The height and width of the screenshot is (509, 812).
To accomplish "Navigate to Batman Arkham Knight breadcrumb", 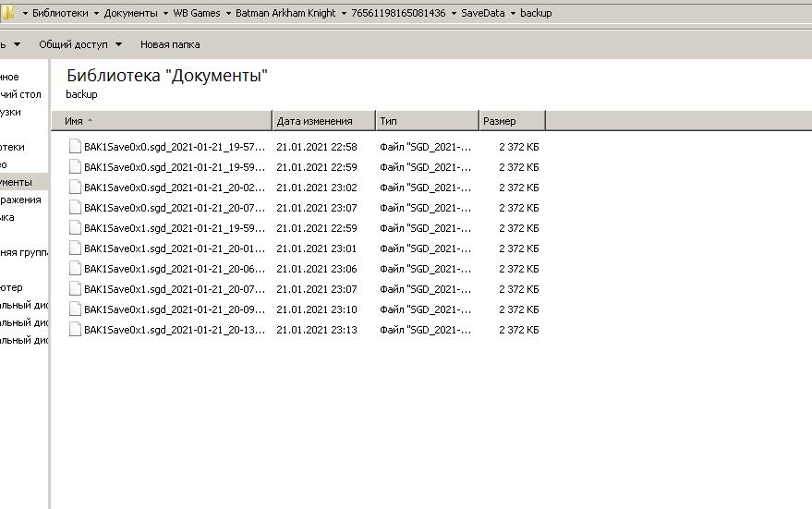I will pos(285,13).
